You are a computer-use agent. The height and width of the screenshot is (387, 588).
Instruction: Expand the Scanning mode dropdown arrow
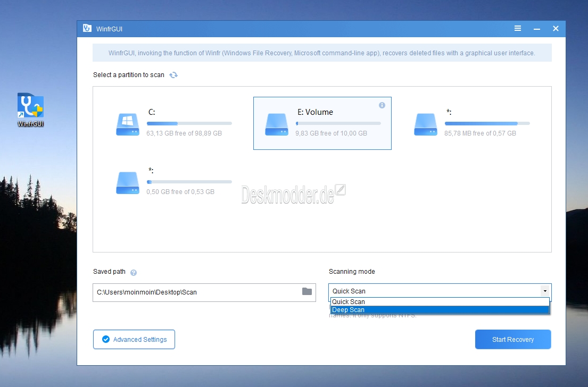(x=545, y=291)
